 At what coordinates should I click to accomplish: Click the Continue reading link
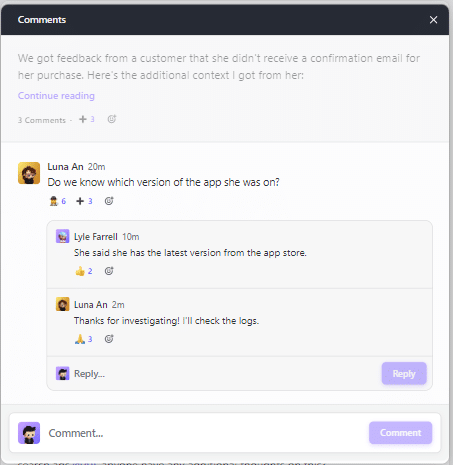[56, 96]
